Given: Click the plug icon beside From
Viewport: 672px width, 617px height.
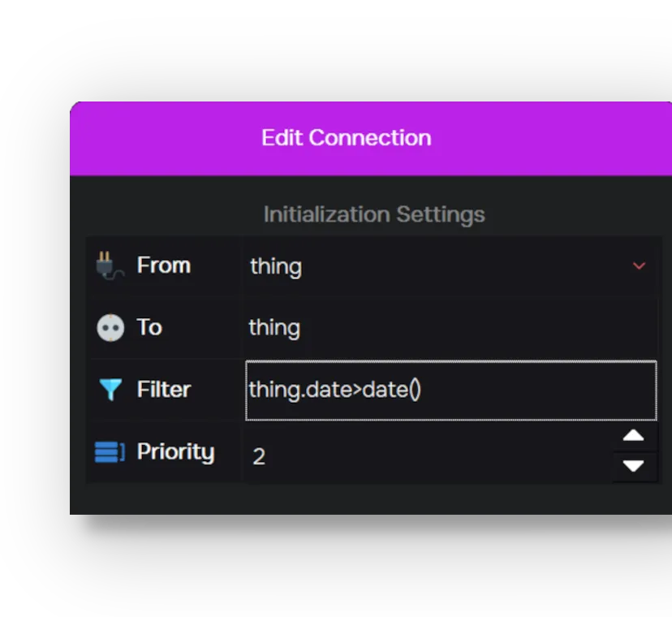Looking at the screenshot, I should click(x=110, y=265).
